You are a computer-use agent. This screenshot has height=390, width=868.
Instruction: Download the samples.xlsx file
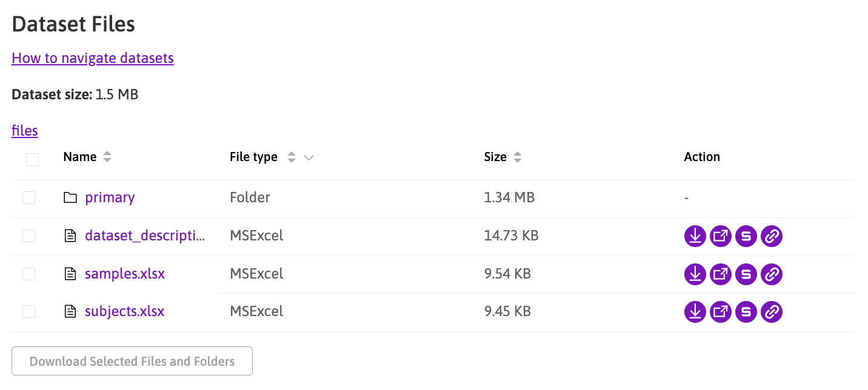coord(695,274)
